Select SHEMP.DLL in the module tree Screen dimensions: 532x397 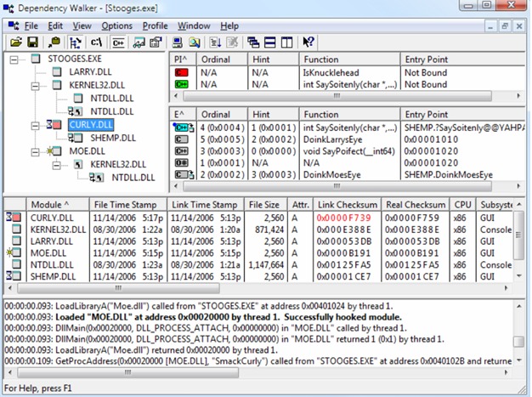[x=113, y=138]
